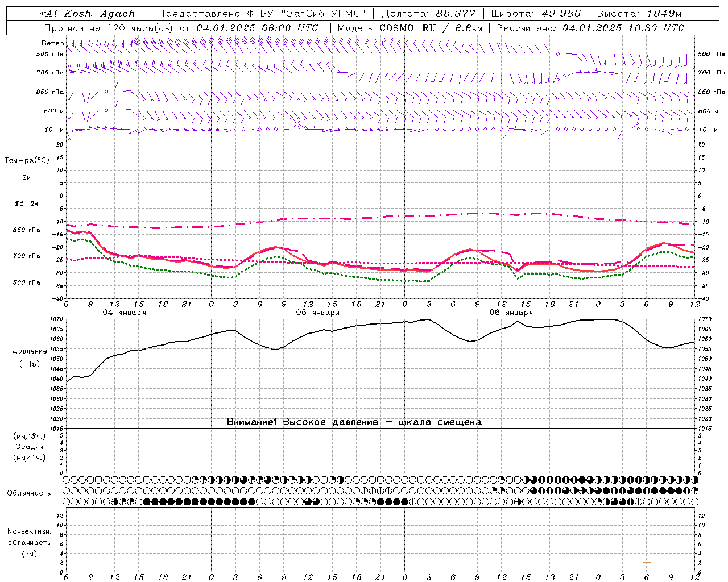
Task: Click the Высота: 1849м value
Action: point(639,14)
